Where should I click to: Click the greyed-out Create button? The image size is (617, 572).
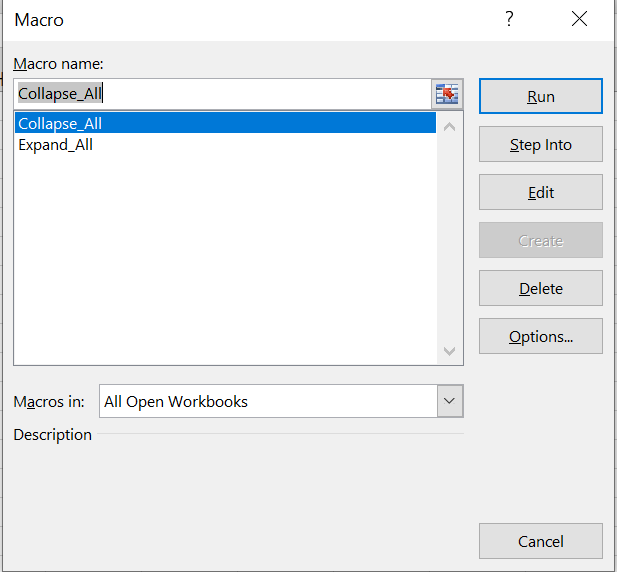(540, 241)
